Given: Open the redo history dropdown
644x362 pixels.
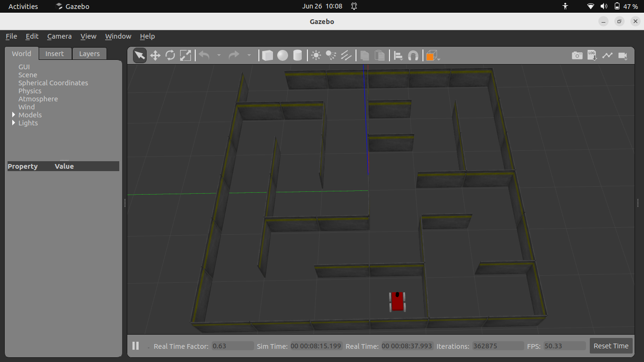Looking at the screenshot, I should pyautogui.click(x=249, y=55).
